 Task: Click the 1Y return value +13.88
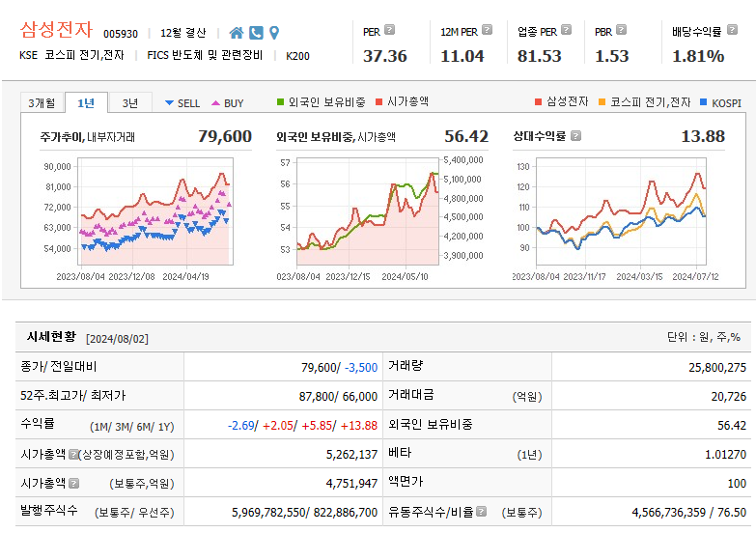[x=359, y=426]
